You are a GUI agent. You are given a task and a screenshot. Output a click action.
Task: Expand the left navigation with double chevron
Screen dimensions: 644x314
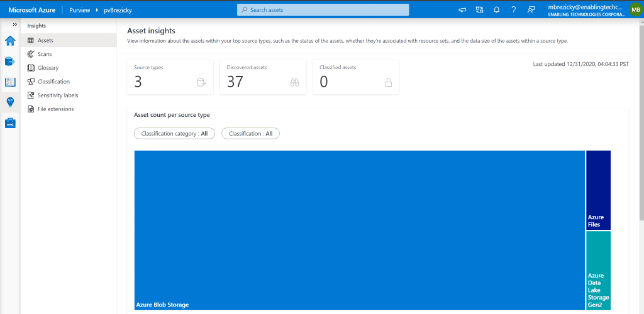tap(15, 24)
